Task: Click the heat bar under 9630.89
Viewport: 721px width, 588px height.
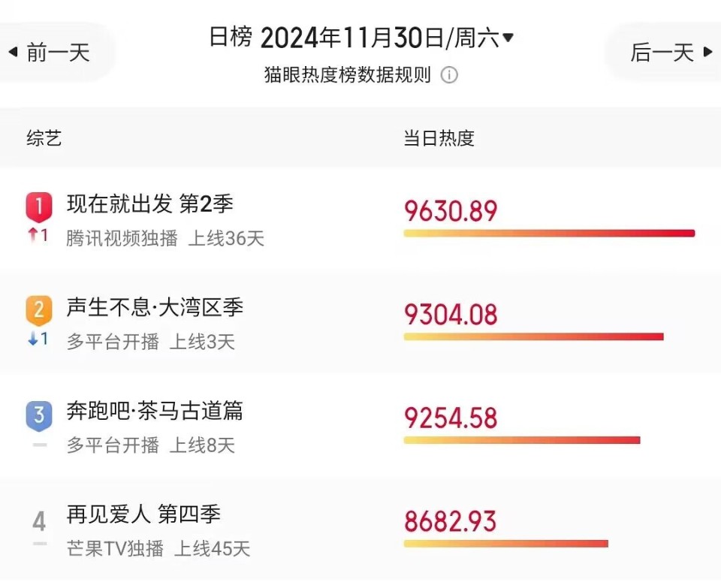Action: pos(548,233)
